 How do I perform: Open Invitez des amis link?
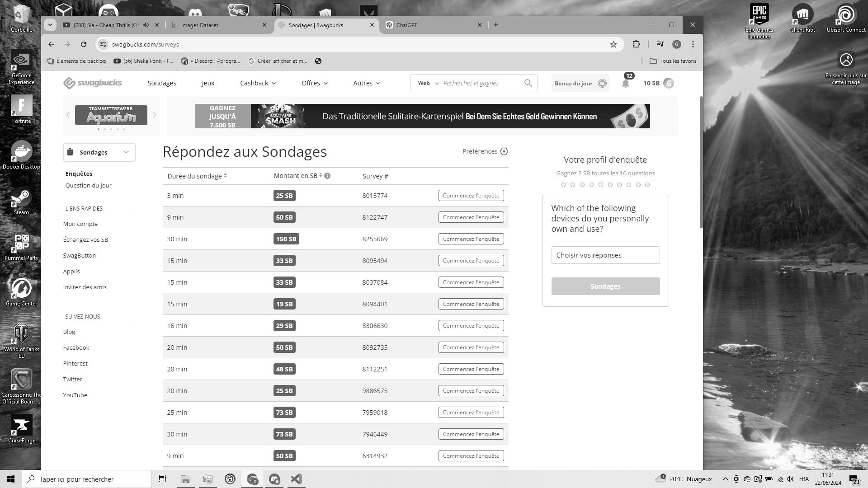[85, 287]
